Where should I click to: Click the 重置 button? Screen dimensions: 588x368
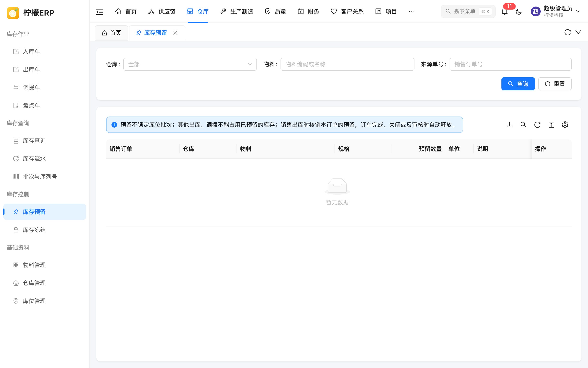(x=555, y=84)
